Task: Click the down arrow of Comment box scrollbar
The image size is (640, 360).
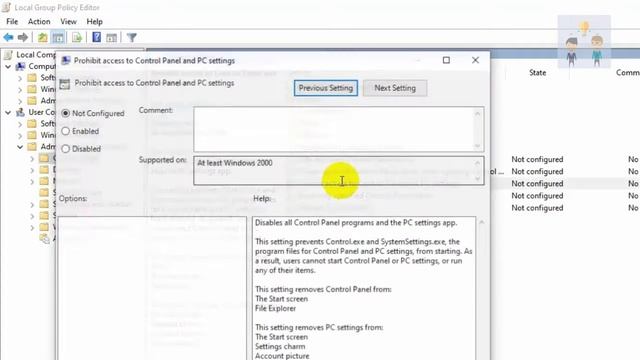Action: (x=478, y=146)
